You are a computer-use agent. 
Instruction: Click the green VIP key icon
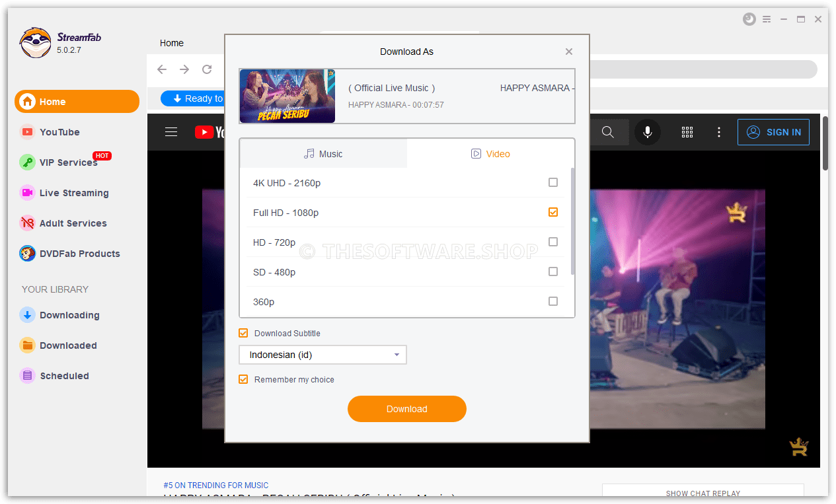27,162
